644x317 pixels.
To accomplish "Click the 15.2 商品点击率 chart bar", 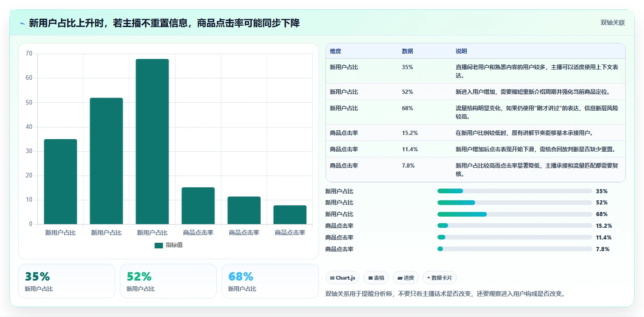I will [198, 206].
